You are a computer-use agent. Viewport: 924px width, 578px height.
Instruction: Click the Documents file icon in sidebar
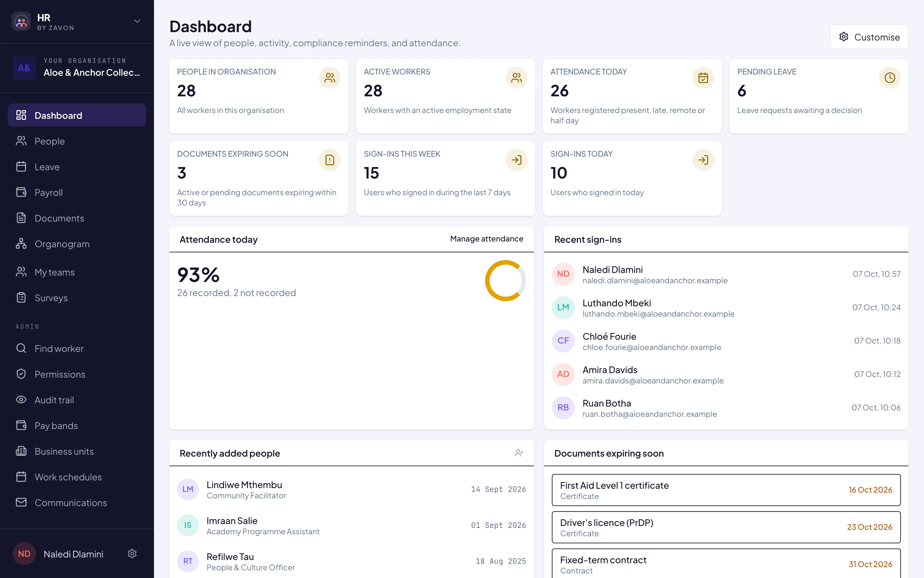click(21, 217)
